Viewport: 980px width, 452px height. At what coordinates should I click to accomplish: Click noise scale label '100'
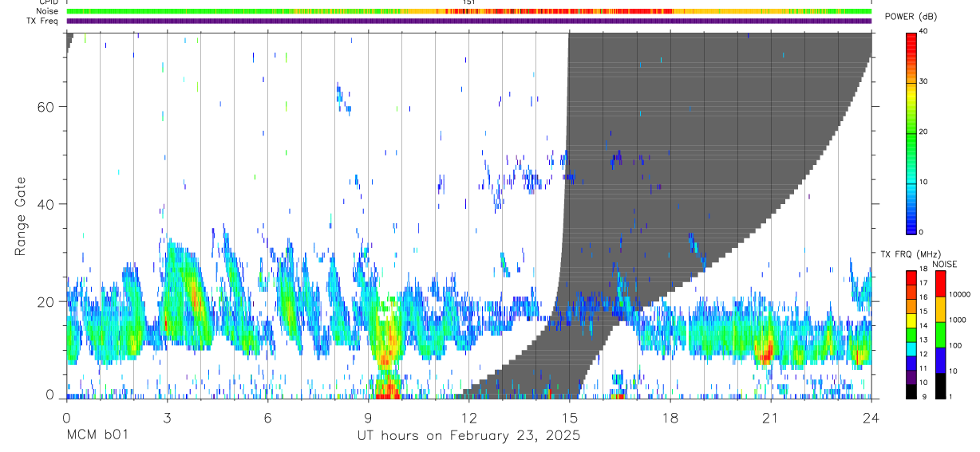(x=956, y=345)
